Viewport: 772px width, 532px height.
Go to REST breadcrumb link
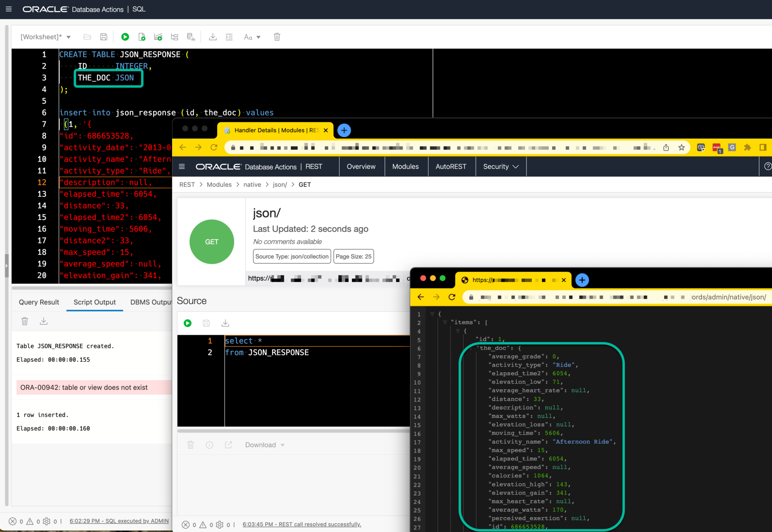click(187, 185)
